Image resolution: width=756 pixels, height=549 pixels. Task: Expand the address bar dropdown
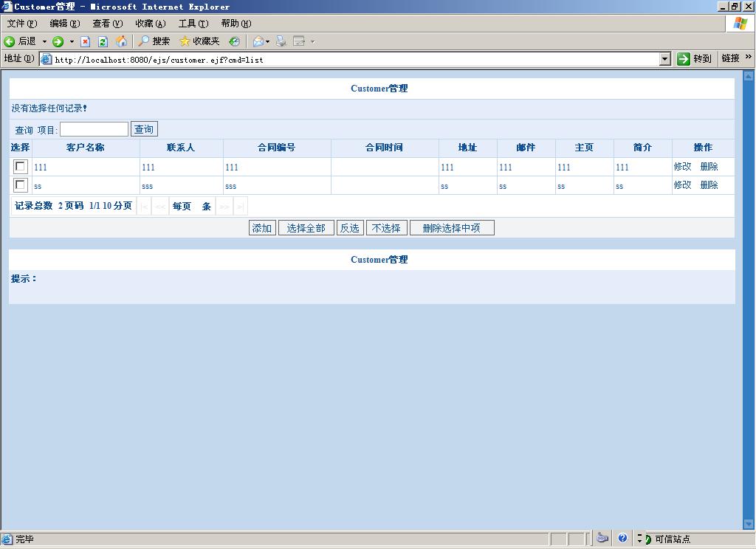[x=665, y=59]
